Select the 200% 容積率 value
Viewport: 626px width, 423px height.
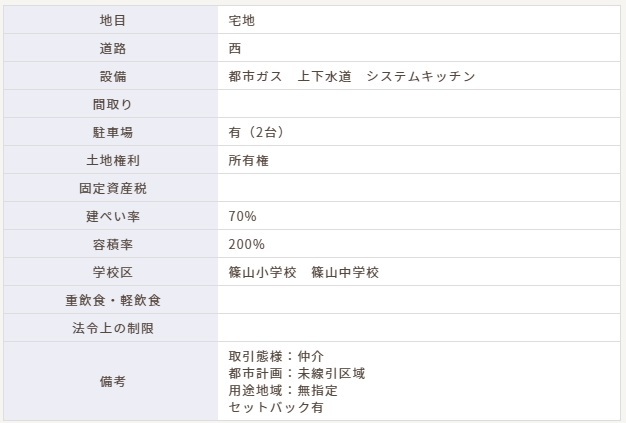[x=246, y=244]
